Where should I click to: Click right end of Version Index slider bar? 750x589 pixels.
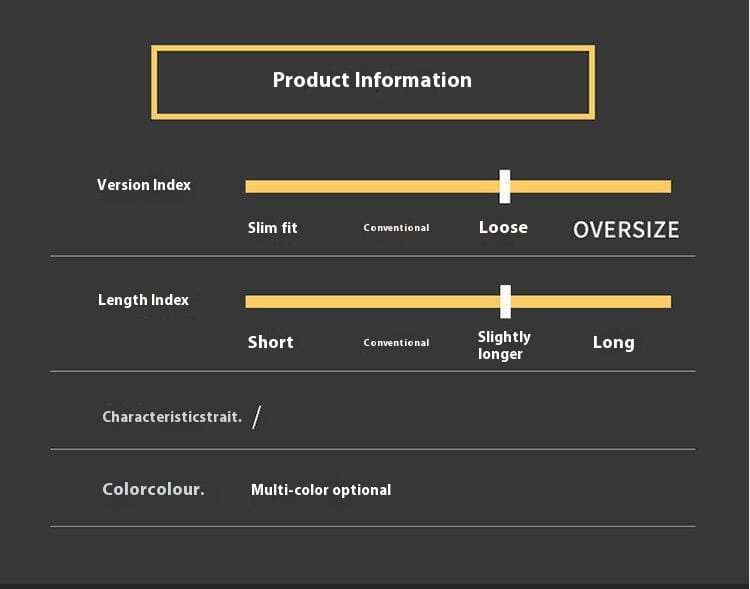666,186
